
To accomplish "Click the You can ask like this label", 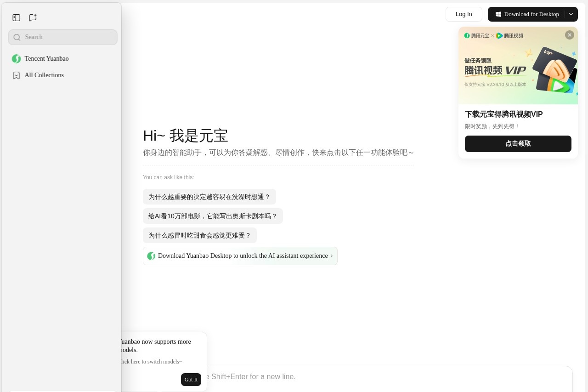I will (169, 177).
